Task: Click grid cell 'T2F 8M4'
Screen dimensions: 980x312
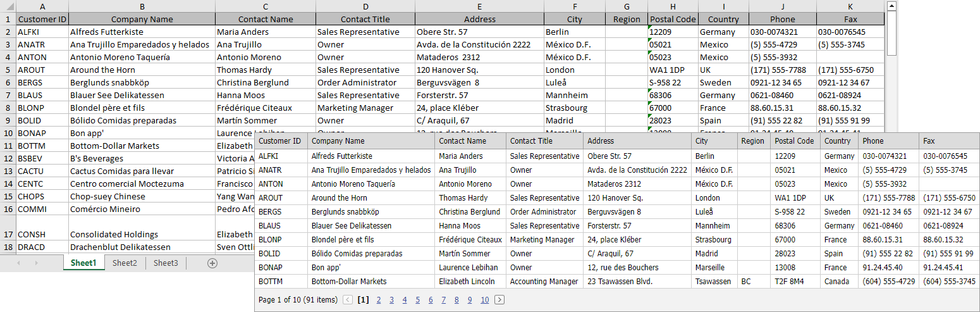Action: tap(795, 282)
